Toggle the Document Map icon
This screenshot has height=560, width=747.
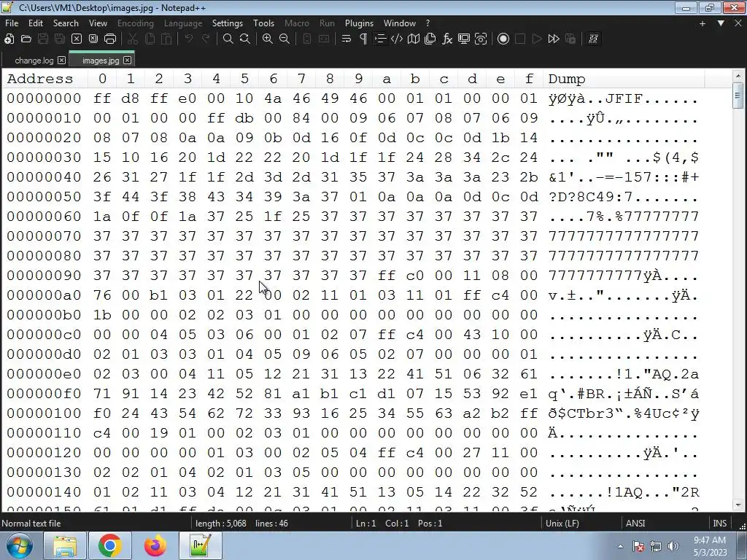pyautogui.click(x=414, y=39)
